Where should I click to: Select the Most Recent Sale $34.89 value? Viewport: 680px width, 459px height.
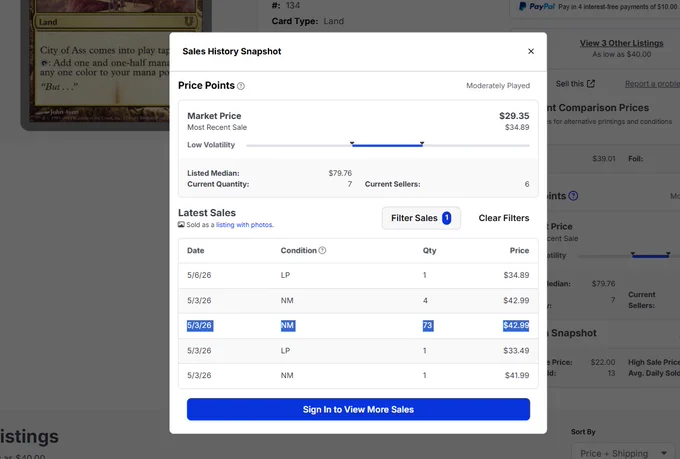[x=517, y=127]
